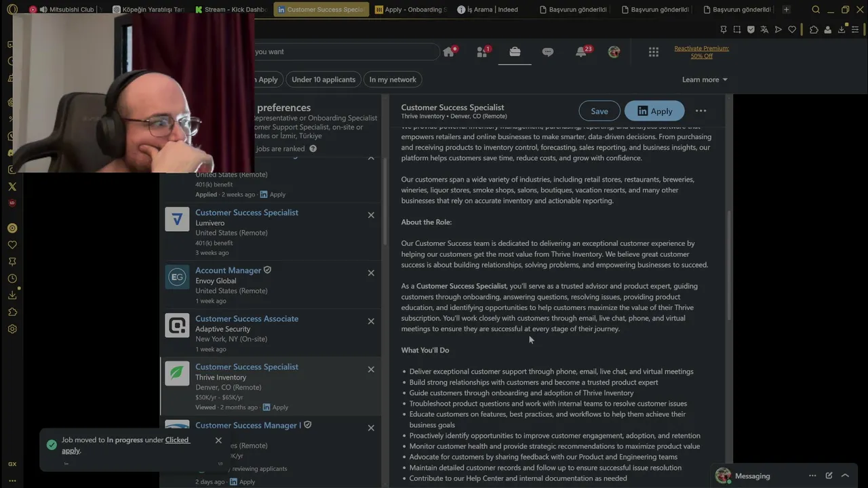This screenshot has width=868, height=488.
Task: Open the Account Manager job at Envoy Global
Action: pyautogui.click(x=228, y=270)
